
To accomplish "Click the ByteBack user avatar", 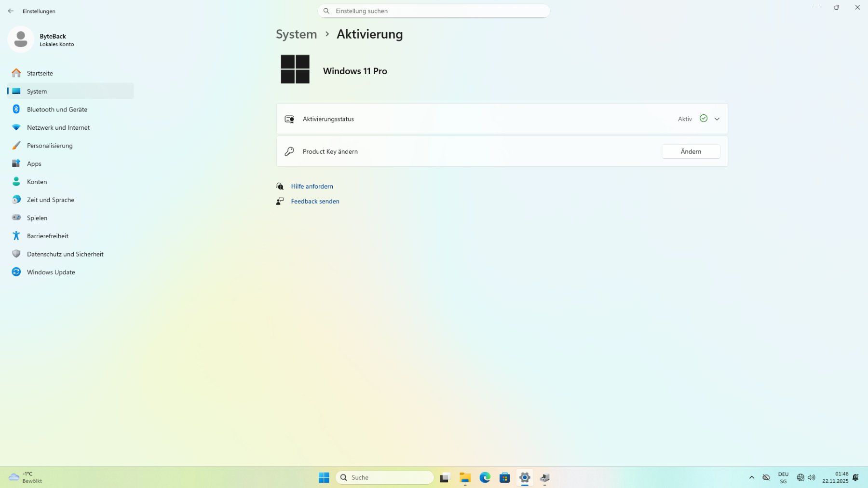I will coord(21,40).
